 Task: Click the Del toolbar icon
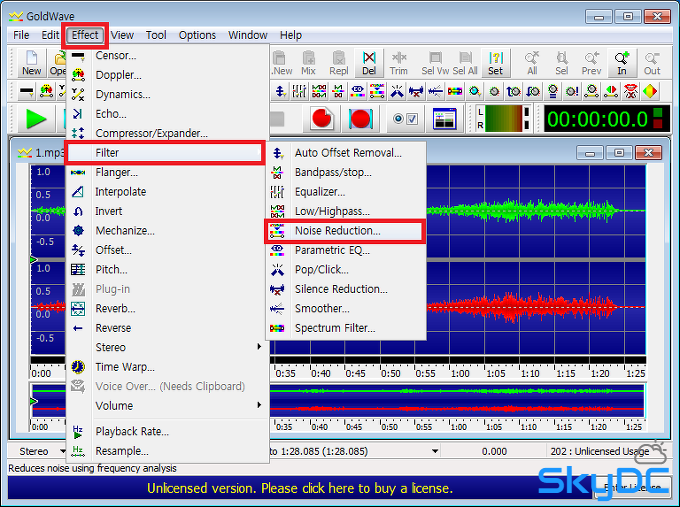tap(369, 63)
